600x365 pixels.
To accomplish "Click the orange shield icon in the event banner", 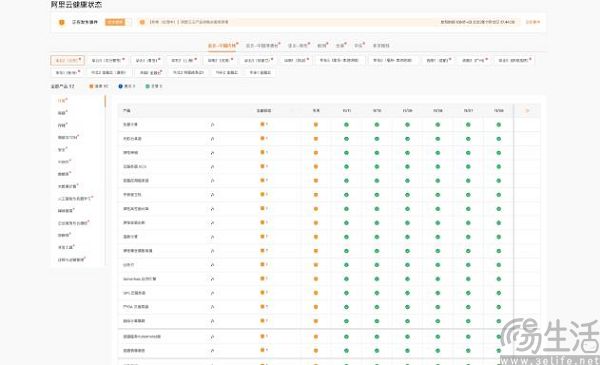I will coord(62,23).
